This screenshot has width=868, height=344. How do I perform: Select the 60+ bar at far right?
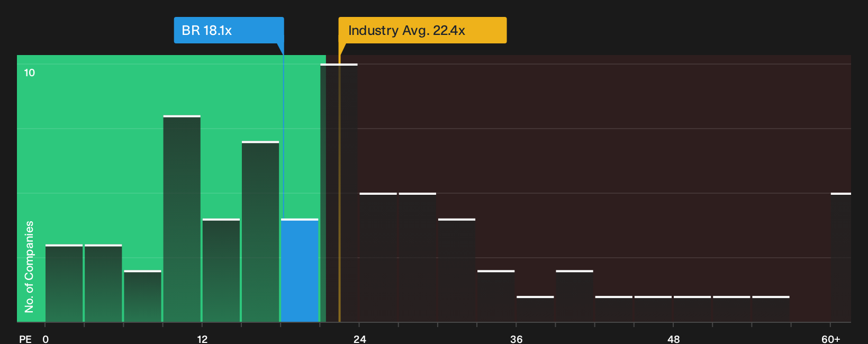coord(840,258)
